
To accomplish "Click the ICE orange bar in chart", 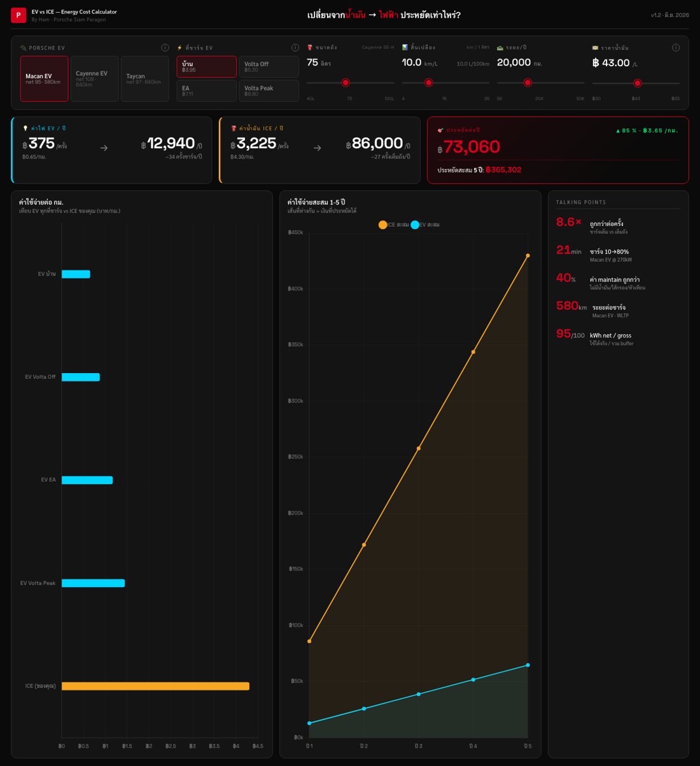I will coord(155,686).
